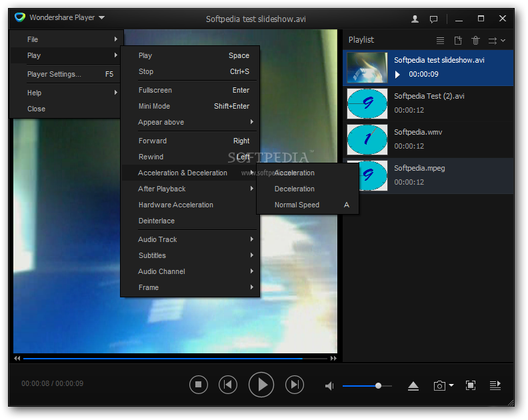Screen dimensions: 528x420
Task: Take a snapshot with the camera icon
Action: (439, 385)
